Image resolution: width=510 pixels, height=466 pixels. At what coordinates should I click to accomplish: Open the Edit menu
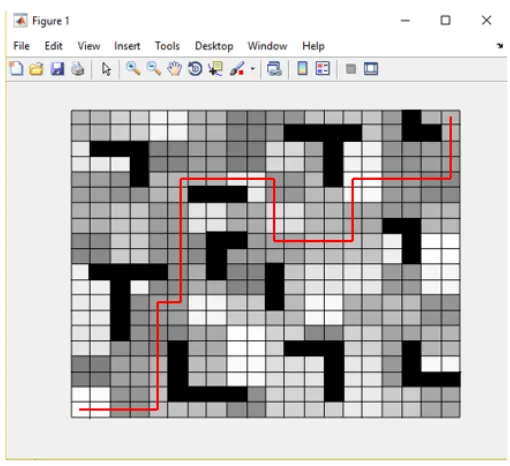53,46
